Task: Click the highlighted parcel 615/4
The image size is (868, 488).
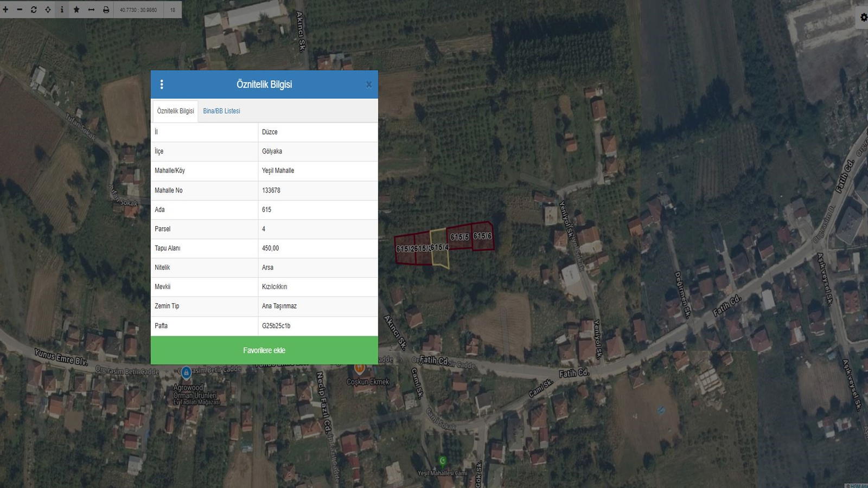Action: point(439,248)
